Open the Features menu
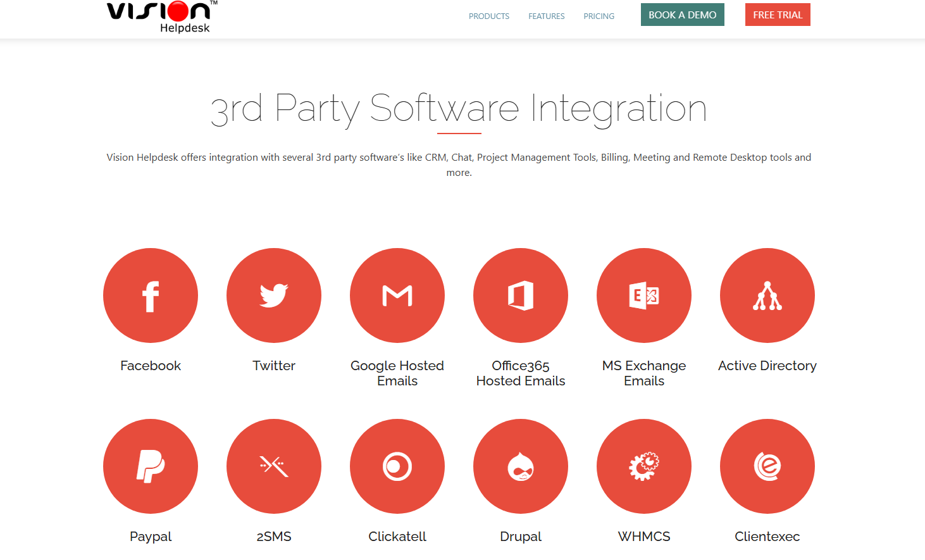925x560 pixels. [547, 16]
